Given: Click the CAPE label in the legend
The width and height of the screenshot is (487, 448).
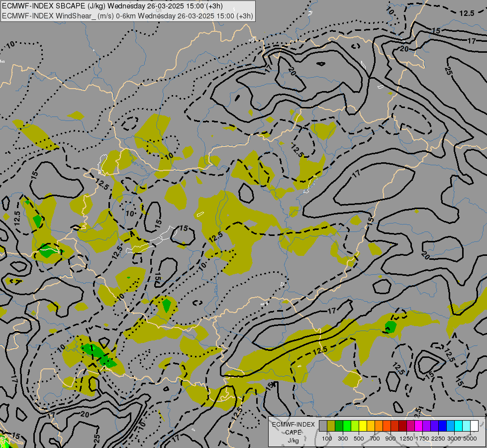Looking at the screenshot, I should pos(293,433).
